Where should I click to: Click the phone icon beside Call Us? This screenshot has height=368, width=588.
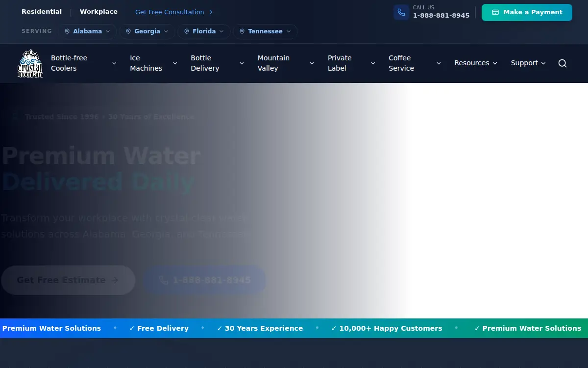coord(401,12)
